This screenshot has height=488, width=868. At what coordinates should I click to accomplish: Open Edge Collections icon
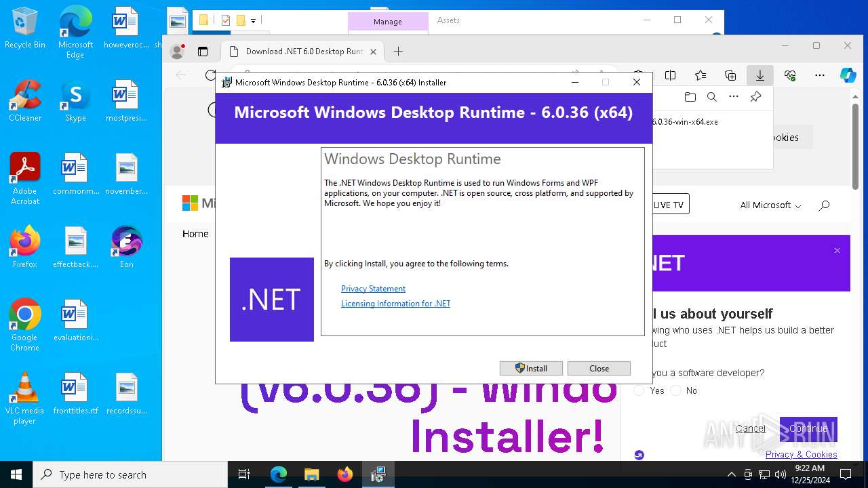pos(730,75)
